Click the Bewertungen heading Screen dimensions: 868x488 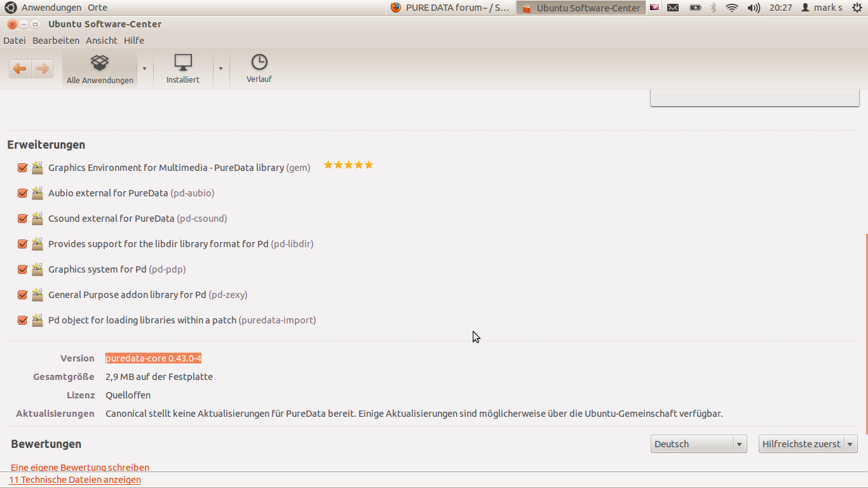pos(46,444)
